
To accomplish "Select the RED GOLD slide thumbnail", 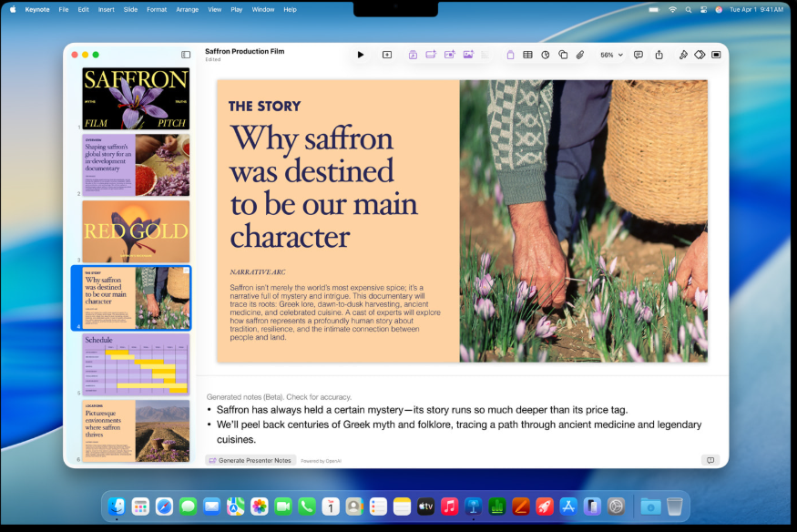I will [x=136, y=231].
